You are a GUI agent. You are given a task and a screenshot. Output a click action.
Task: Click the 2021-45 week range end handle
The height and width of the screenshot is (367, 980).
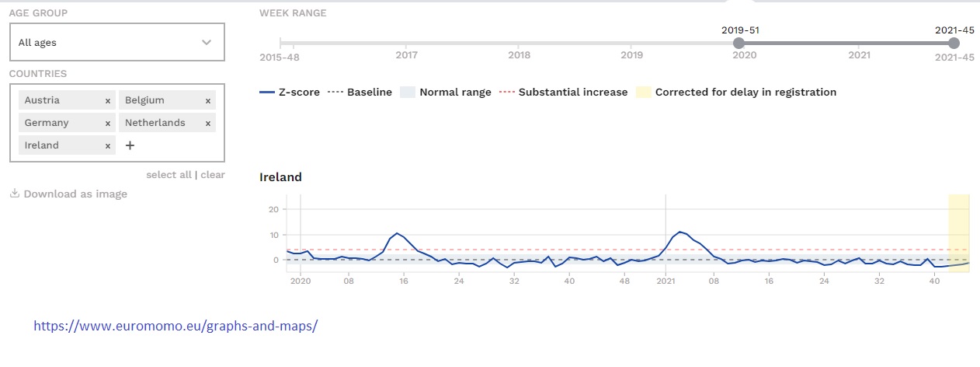(x=954, y=43)
